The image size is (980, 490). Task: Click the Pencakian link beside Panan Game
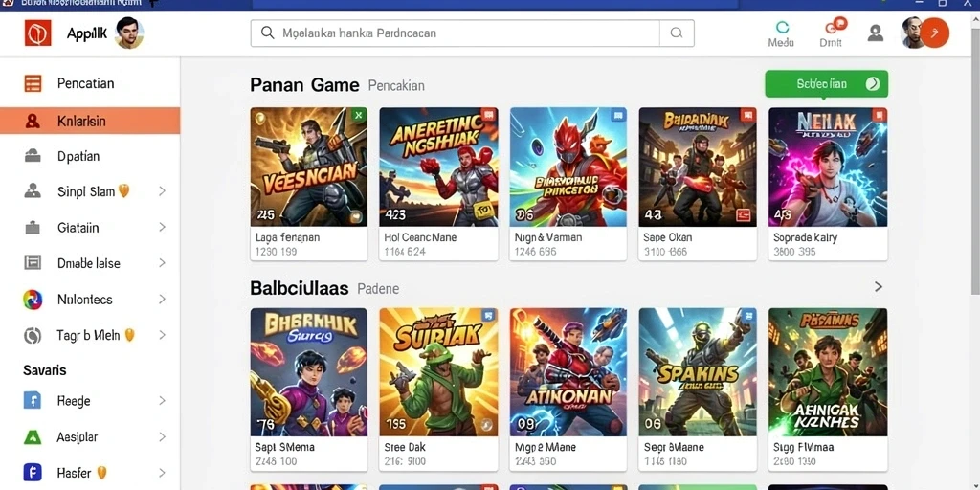click(x=396, y=85)
